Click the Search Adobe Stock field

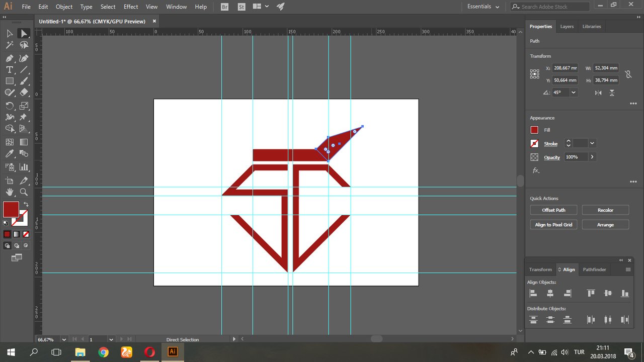click(x=549, y=7)
